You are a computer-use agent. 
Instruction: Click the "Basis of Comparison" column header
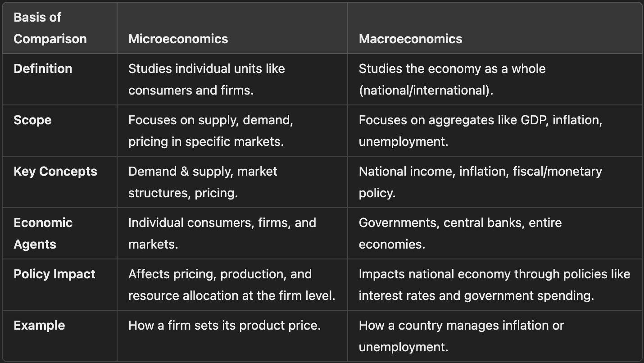50,28
